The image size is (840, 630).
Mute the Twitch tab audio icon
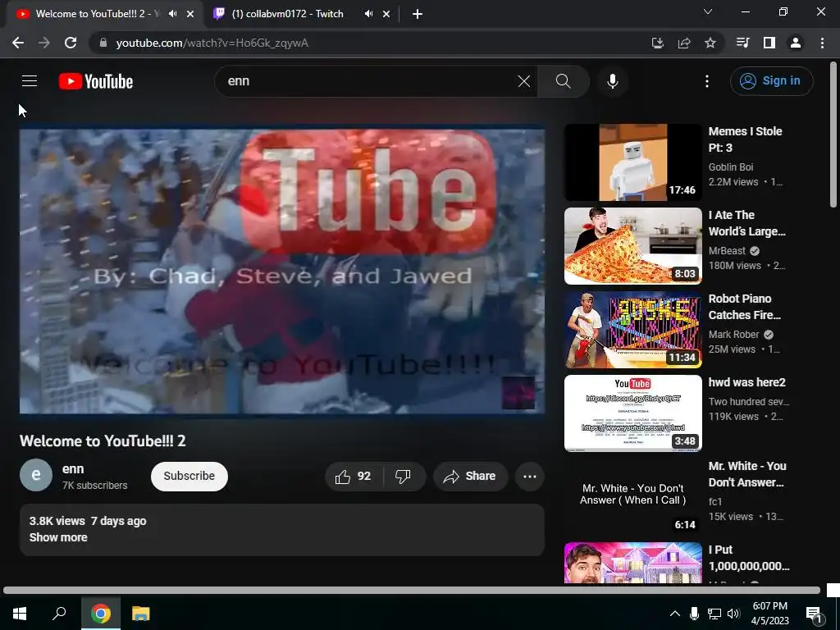368,14
